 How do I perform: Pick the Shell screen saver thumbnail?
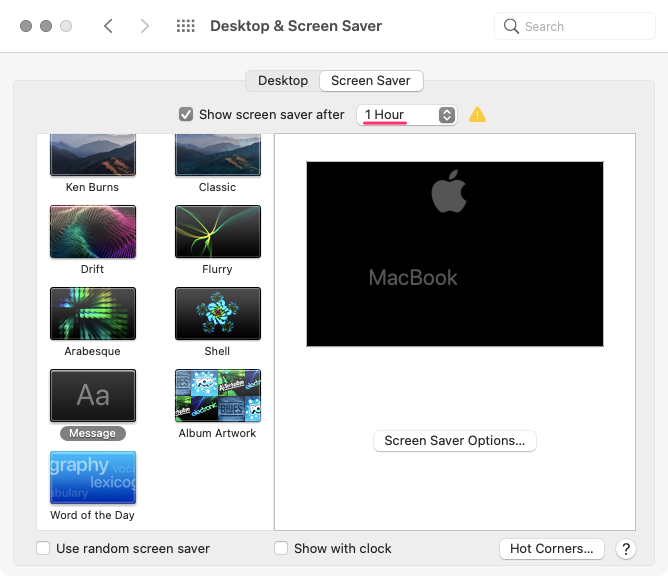[x=218, y=314]
